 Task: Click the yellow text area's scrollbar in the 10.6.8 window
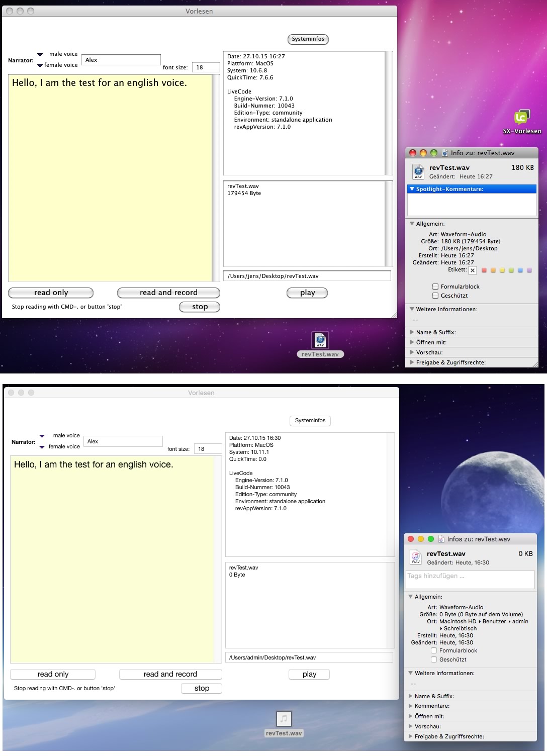(x=216, y=178)
